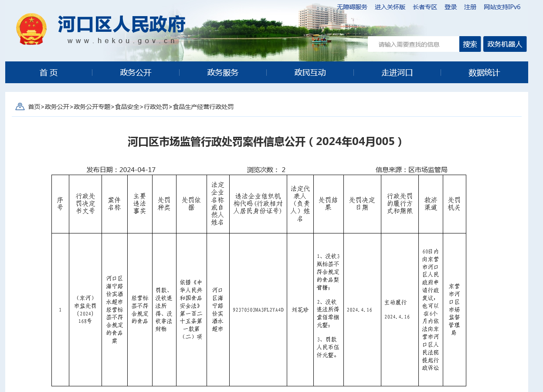Click the page title 河口区市场监管行政处罚案件信息公开
The image size is (543, 392).
[266, 142]
